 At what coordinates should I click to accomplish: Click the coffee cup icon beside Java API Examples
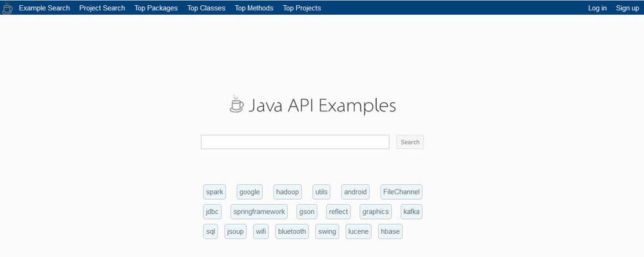coord(236,104)
